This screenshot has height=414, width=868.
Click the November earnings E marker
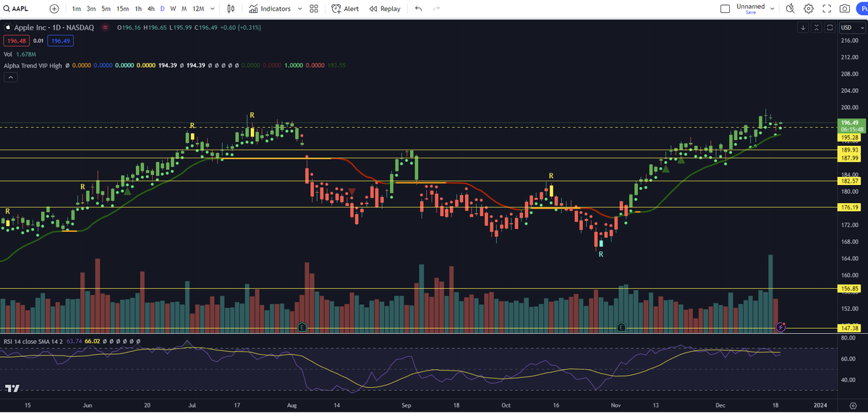(621, 327)
